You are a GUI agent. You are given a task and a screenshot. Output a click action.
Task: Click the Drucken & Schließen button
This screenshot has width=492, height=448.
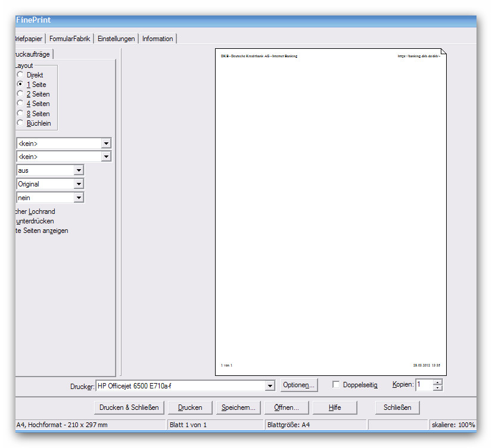[x=129, y=407]
